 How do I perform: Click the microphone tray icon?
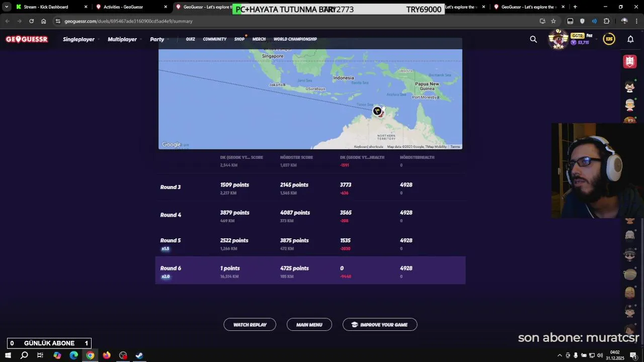576,355
